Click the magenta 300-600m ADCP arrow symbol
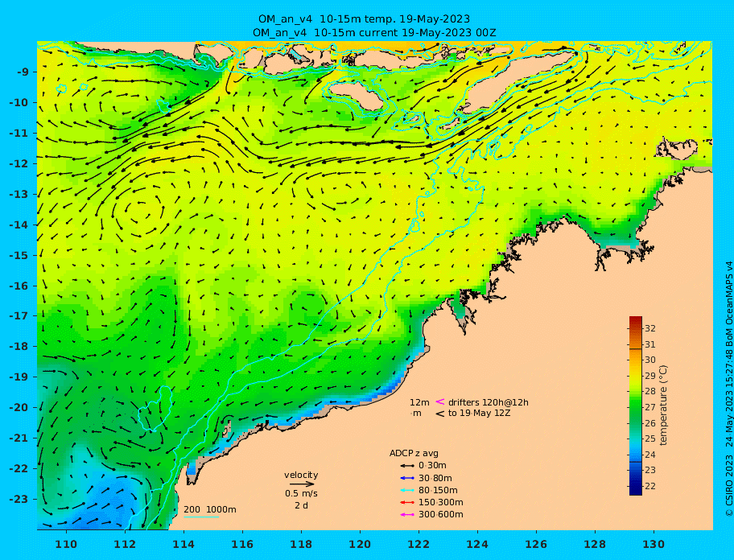734x560 pixels. 406,515
